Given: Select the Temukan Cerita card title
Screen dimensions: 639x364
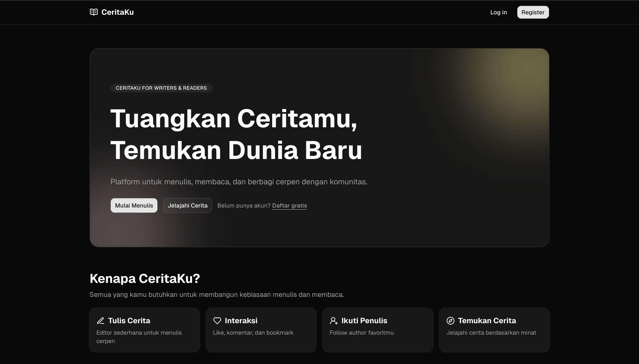Looking at the screenshot, I should pos(487,321).
